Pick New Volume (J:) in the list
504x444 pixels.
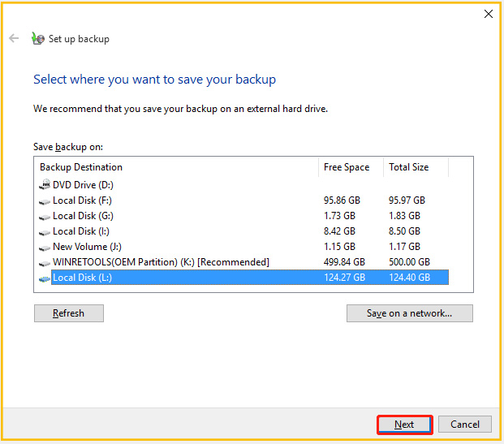(243, 247)
